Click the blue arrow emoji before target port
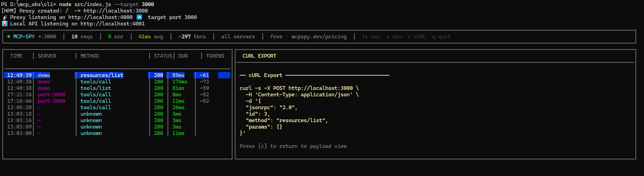 click(x=139, y=17)
